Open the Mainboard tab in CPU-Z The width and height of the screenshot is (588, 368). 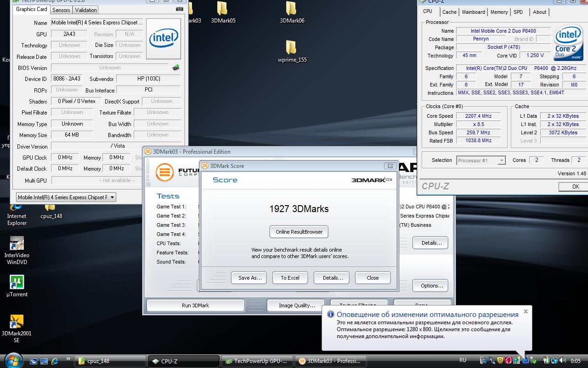coord(473,12)
